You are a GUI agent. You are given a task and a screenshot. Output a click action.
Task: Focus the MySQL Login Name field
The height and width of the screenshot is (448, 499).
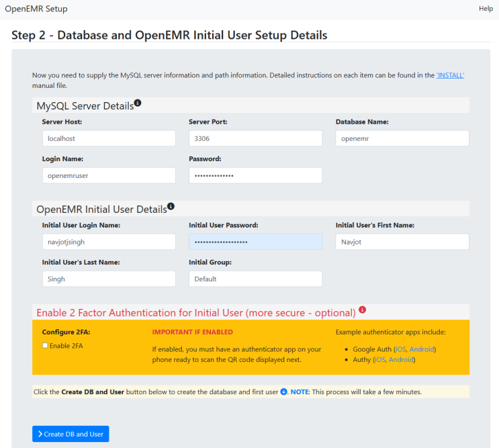point(109,175)
